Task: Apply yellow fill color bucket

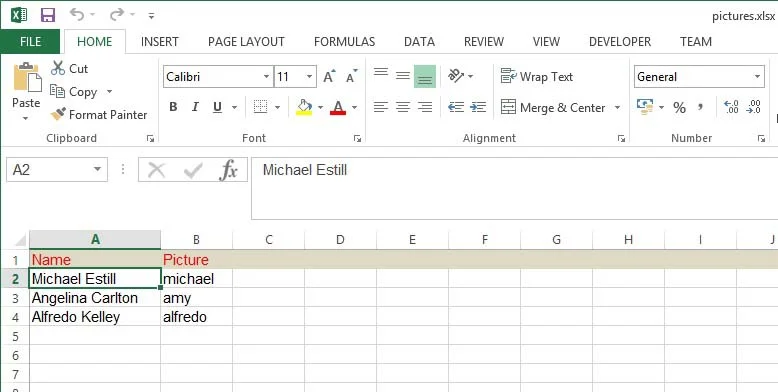Action: tap(304, 107)
